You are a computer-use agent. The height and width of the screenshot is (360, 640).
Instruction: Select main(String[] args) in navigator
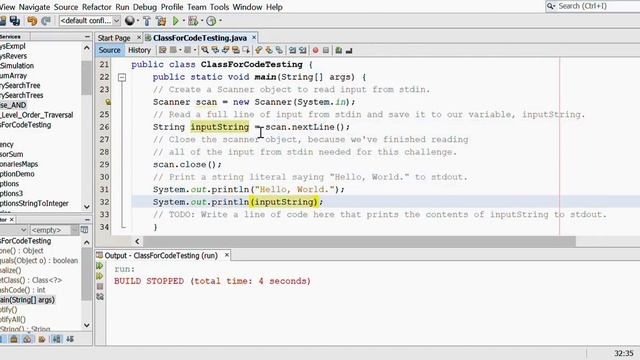(27, 300)
